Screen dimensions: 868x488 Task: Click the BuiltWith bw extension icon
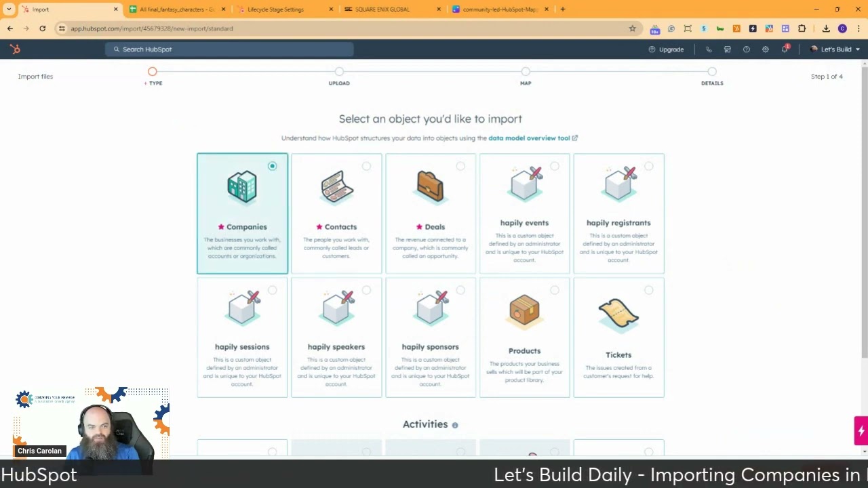pos(720,28)
